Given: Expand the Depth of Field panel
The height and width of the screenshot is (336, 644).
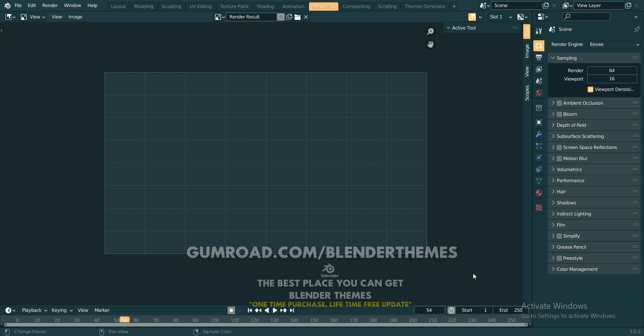Looking at the screenshot, I should click(594, 125).
